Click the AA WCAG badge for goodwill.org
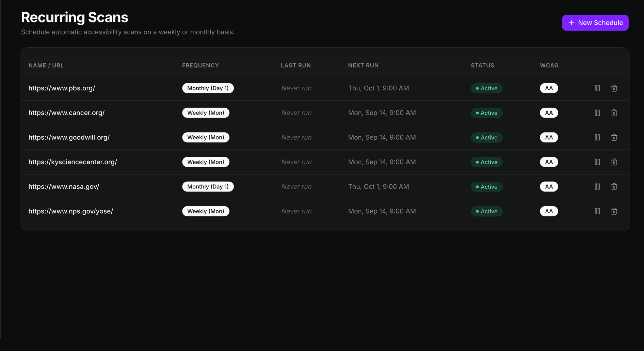Viewport: 644px width, 351px height. click(x=549, y=137)
